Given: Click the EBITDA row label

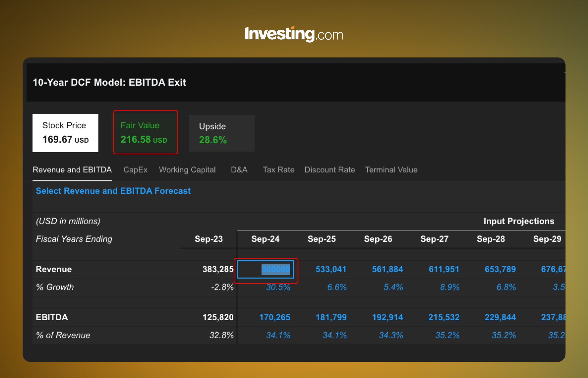Looking at the screenshot, I should click(x=52, y=317).
